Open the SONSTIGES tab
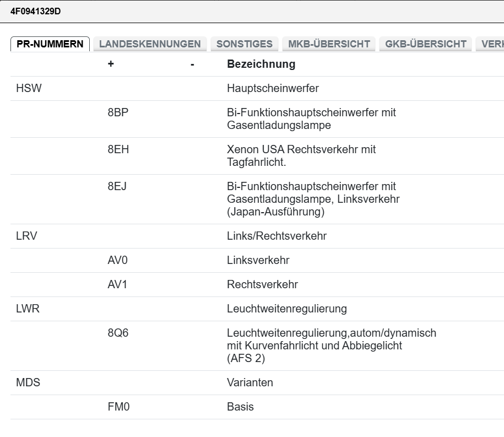Screen dimensions: 504x437 [x=244, y=44]
